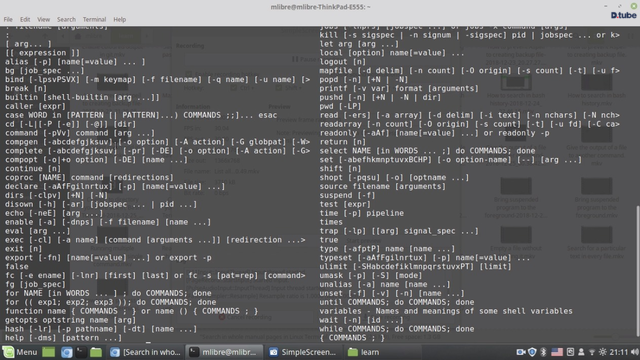640x360 pixels.
Task: Click the 'umask [-p] [-S] [mode]' line
Action: point(371,276)
